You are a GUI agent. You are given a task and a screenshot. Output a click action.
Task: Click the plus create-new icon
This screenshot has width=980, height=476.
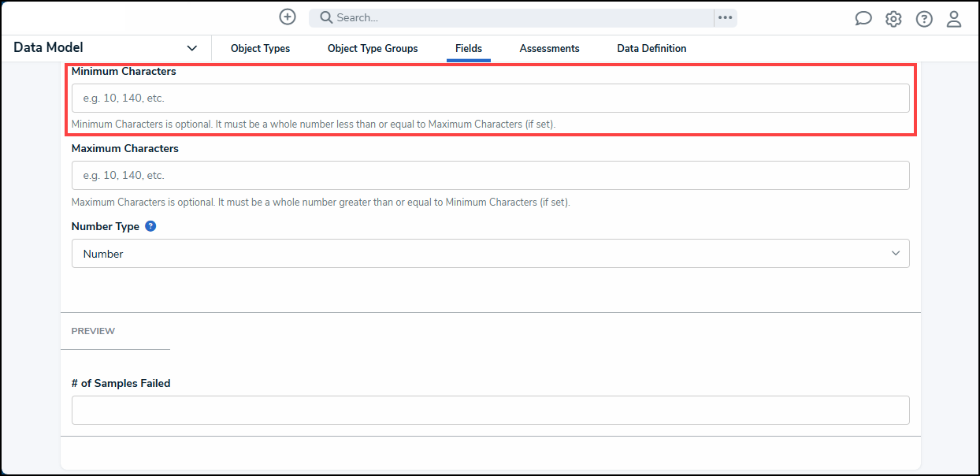[x=288, y=17]
